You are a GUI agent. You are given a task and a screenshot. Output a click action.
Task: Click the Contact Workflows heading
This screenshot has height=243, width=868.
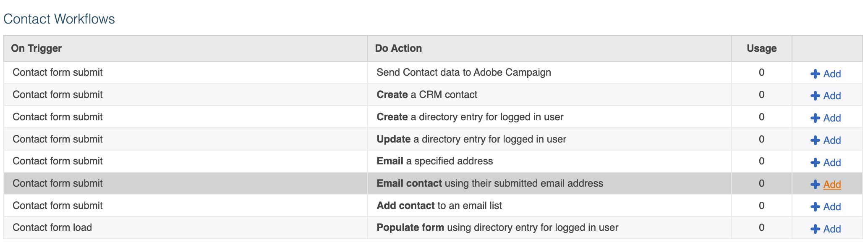[59, 19]
